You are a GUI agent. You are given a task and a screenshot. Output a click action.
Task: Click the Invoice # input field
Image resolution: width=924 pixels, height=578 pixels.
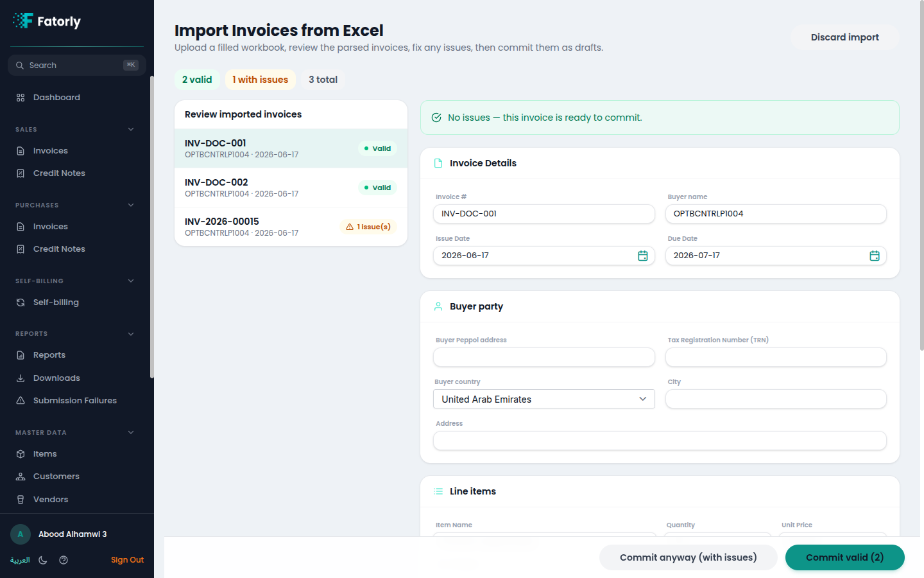coord(544,214)
